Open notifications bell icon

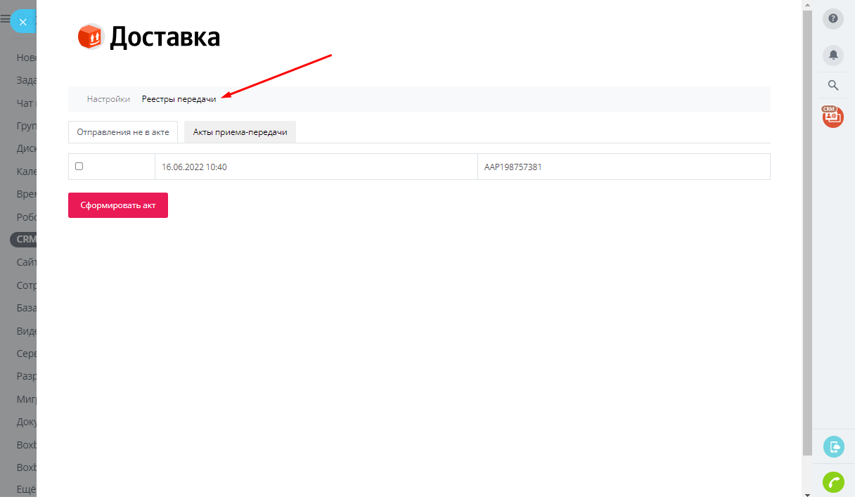click(833, 55)
